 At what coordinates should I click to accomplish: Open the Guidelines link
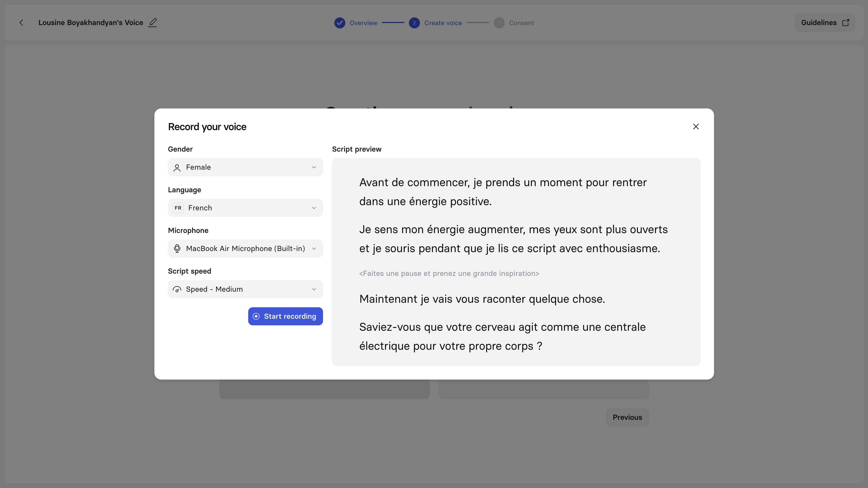pos(818,23)
